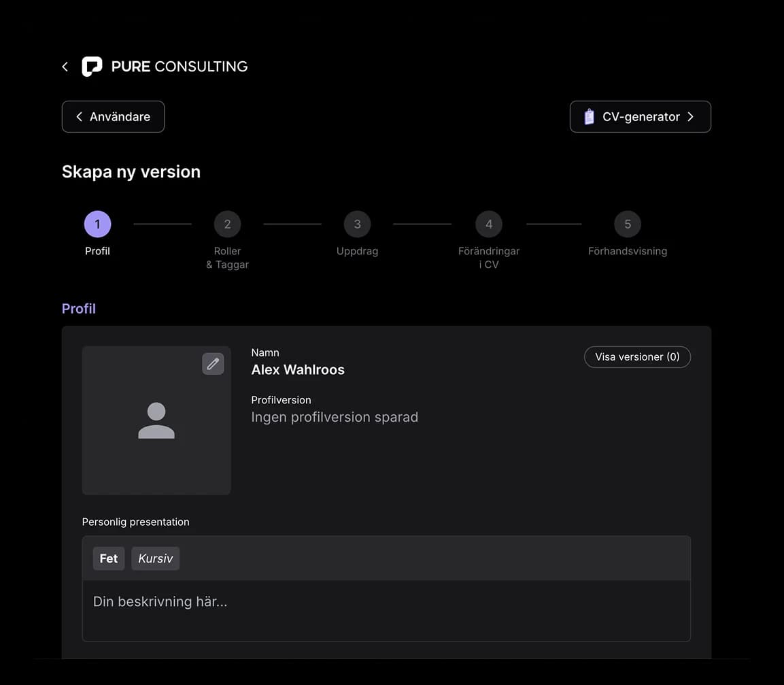Open the CV-generator
The image size is (784, 685).
(x=641, y=116)
